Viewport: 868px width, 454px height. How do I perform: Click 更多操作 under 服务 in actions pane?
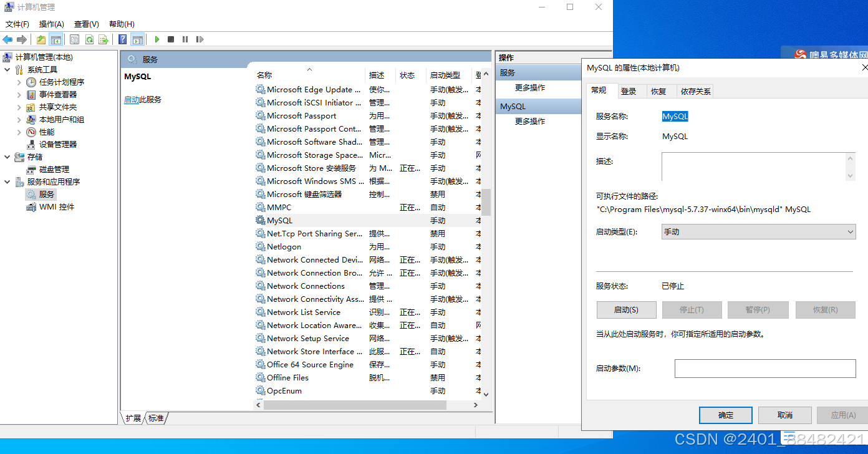pos(530,88)
